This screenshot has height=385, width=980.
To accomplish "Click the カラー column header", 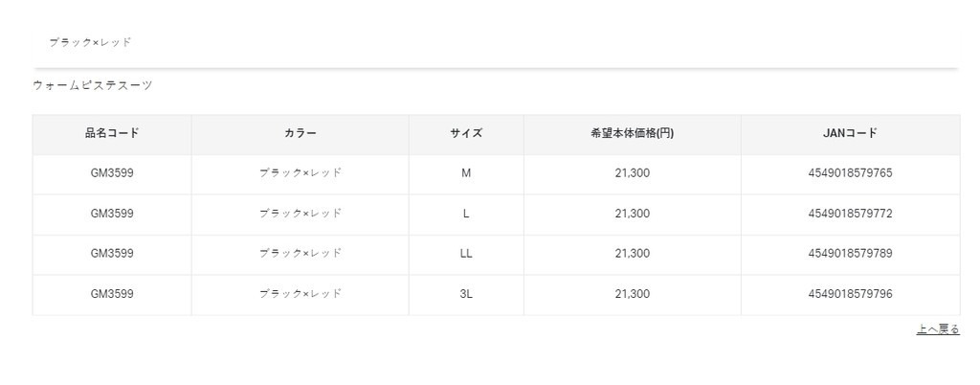I will 300,133.
